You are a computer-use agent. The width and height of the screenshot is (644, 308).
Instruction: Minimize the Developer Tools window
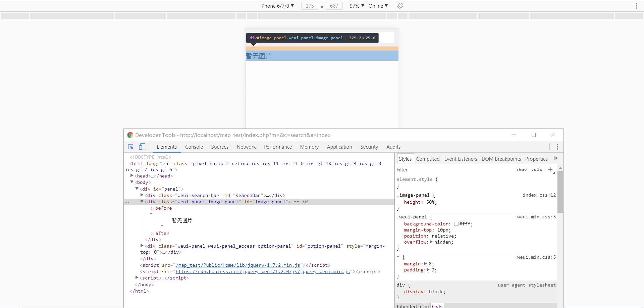pos(514,135)
